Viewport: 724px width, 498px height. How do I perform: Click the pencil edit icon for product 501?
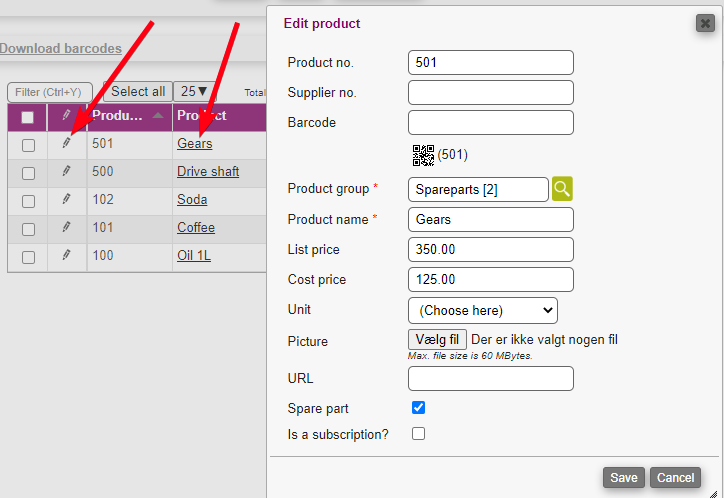[x=67, y=144]
